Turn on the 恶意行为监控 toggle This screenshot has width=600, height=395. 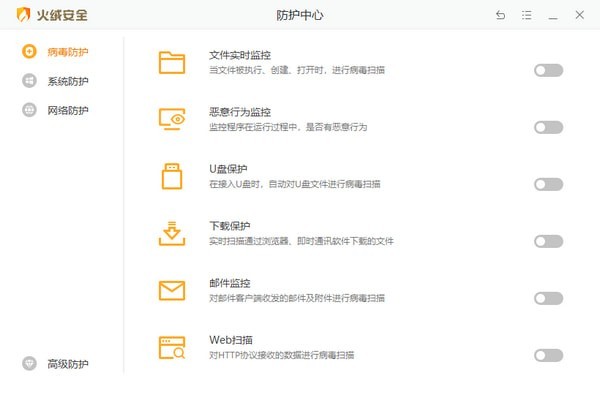tap(548, 127)
